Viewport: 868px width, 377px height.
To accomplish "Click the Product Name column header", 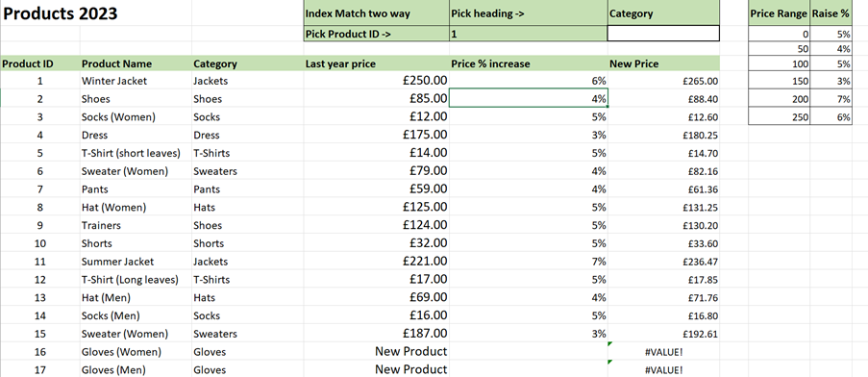I will pos(136,63).
